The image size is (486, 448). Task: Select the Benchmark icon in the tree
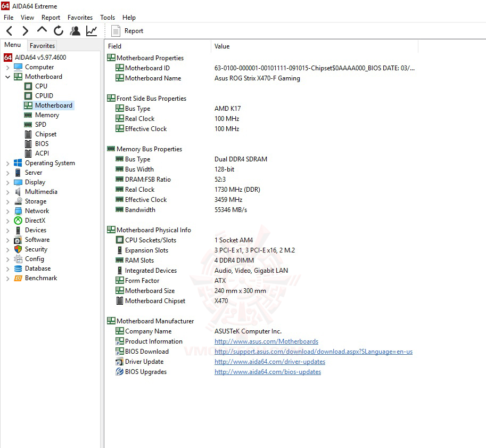click(18, 278)
